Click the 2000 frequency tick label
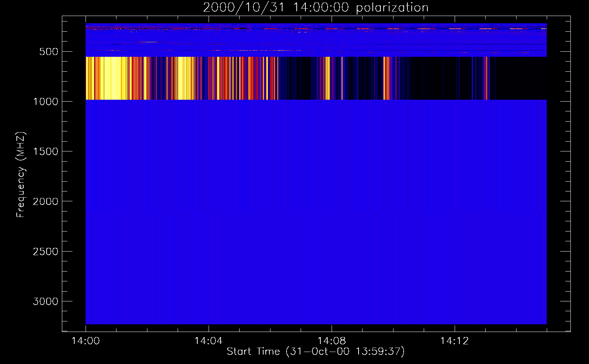The width and height of the screenshot is (589, 364). pyautogui.click(x=46, y=201)
